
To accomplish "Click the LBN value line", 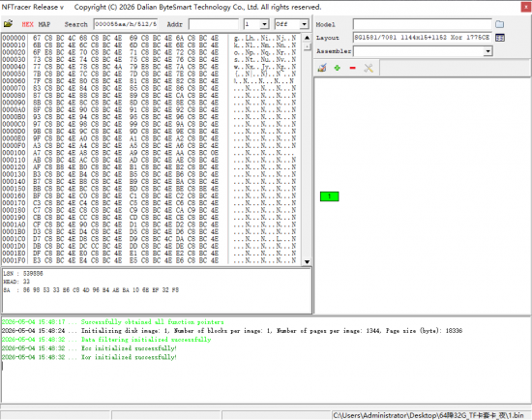I will (x=23, y=273).
